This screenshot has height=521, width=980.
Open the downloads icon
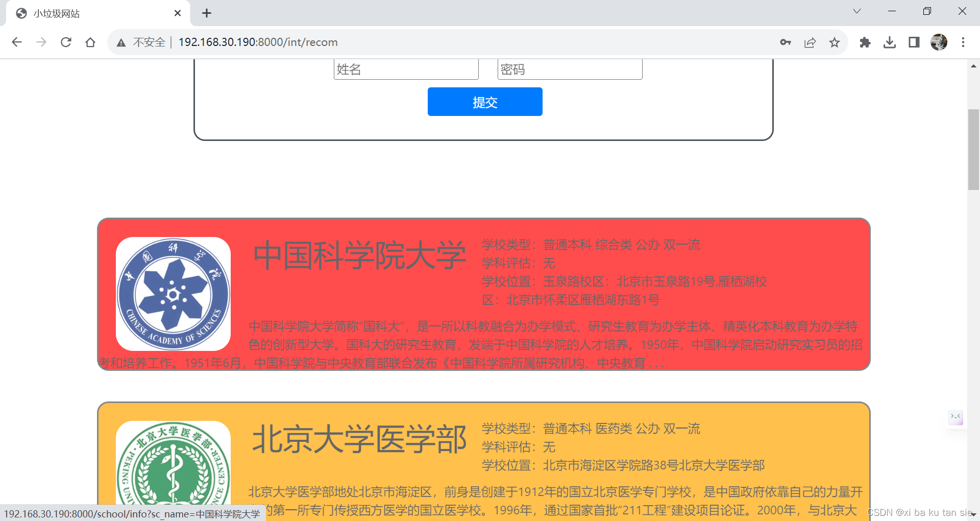[x=890, y=42]
